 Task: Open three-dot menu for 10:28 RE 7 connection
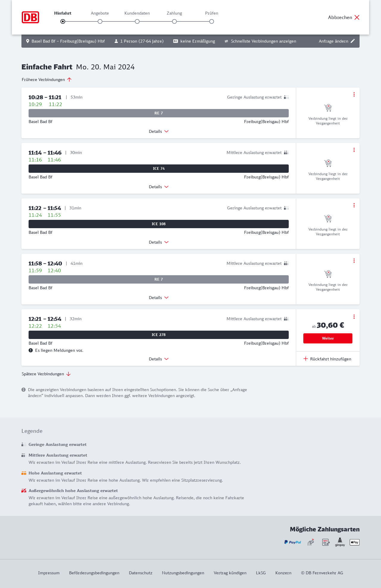(354, 94)
